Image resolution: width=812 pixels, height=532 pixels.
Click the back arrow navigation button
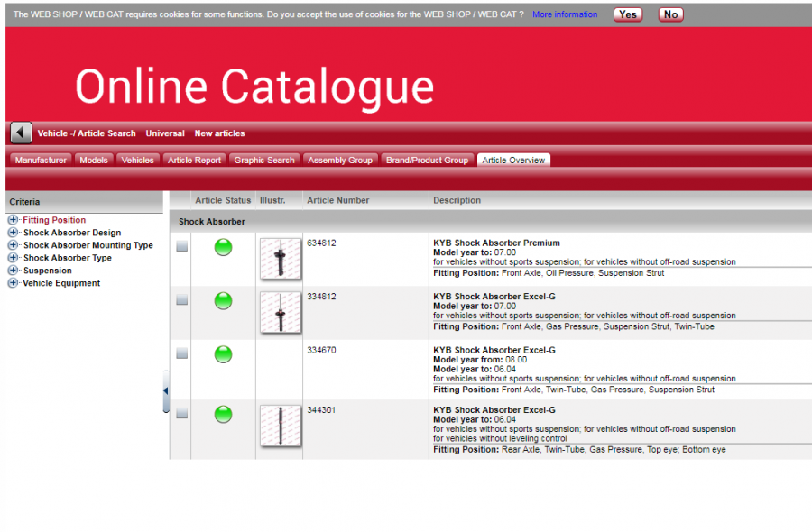[22, 133]
